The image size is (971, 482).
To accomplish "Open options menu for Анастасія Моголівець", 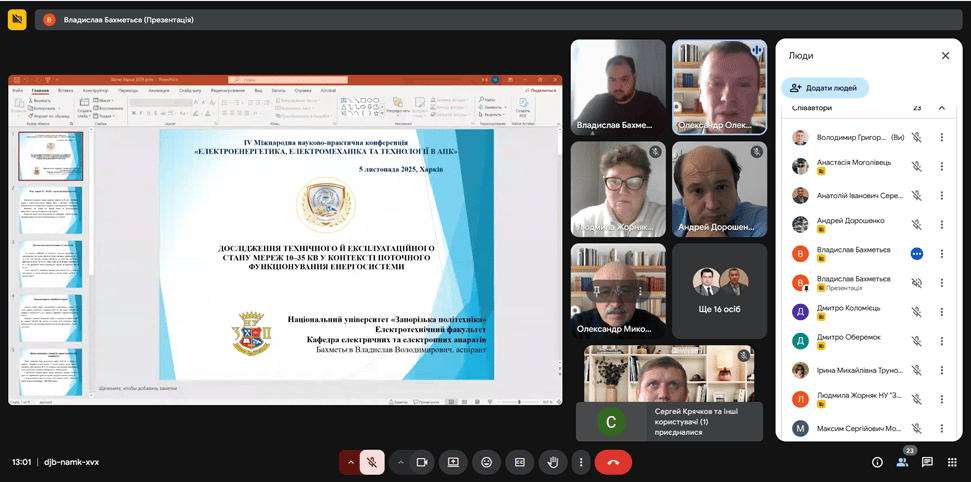I will click(941, 167).
